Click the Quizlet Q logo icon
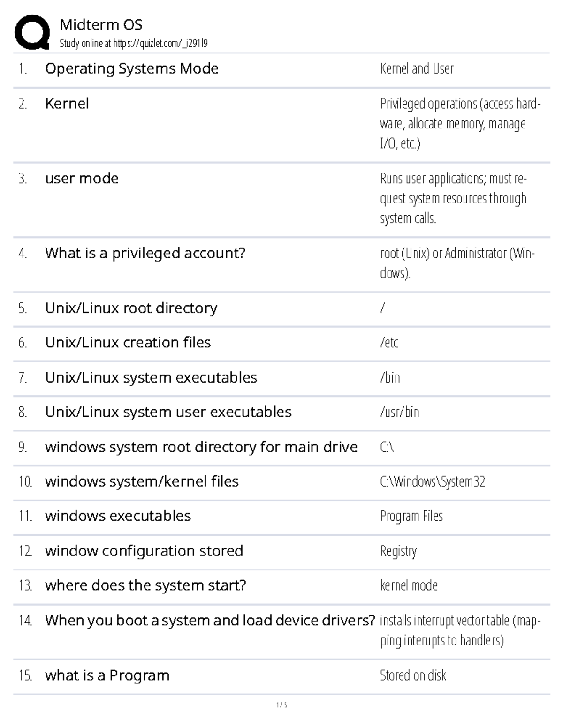Viewport: 563px width, 728px height. (x=32, y=32)
